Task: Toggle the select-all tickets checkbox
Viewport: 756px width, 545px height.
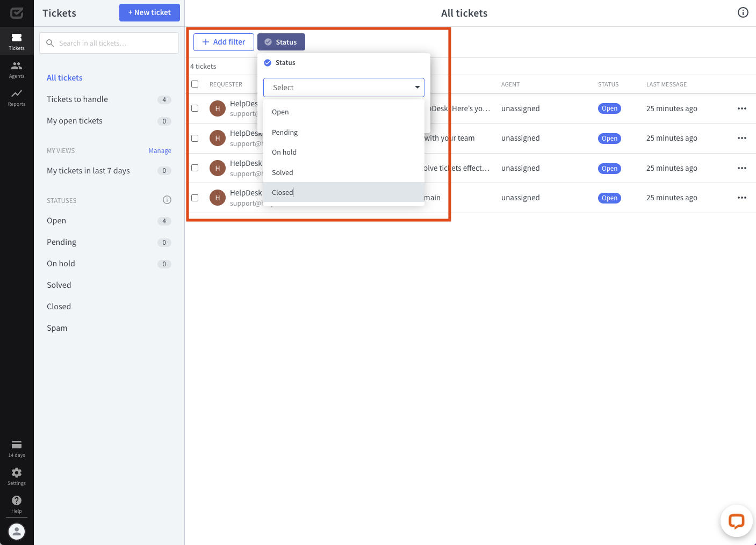Action: coord(195,84)
